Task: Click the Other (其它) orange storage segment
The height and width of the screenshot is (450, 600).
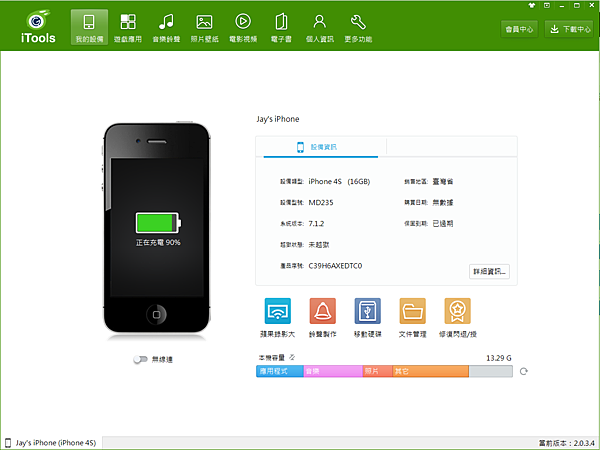Action: pyautogui.click(x=431, y=371)
